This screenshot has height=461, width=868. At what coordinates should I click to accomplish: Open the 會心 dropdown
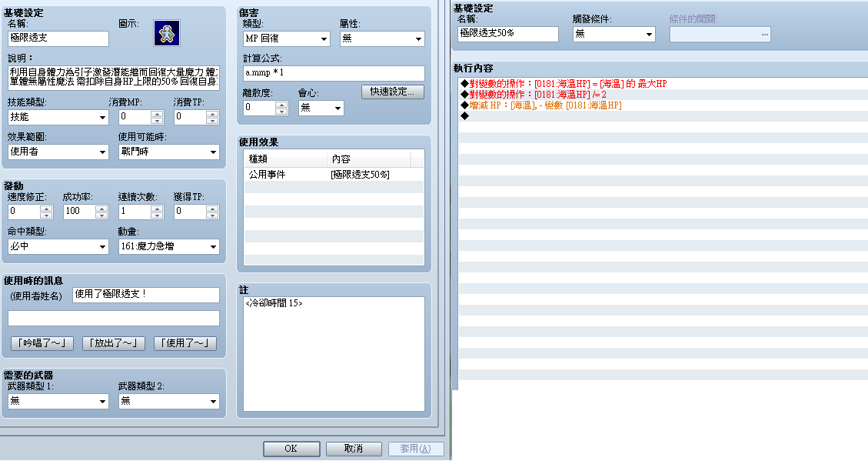pos(321,108)
